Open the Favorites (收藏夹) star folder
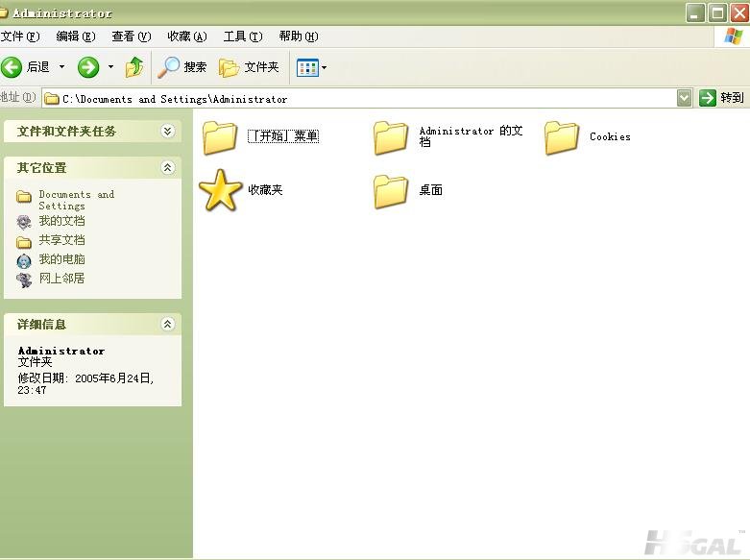The width and height of the screenshot is (750, 560). [x=221, y=190]
